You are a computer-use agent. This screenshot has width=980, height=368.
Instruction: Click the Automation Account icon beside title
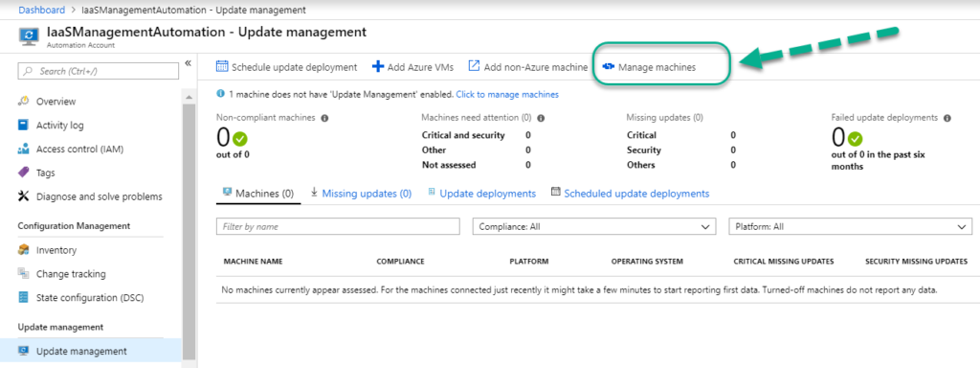[x=30, y=37]
